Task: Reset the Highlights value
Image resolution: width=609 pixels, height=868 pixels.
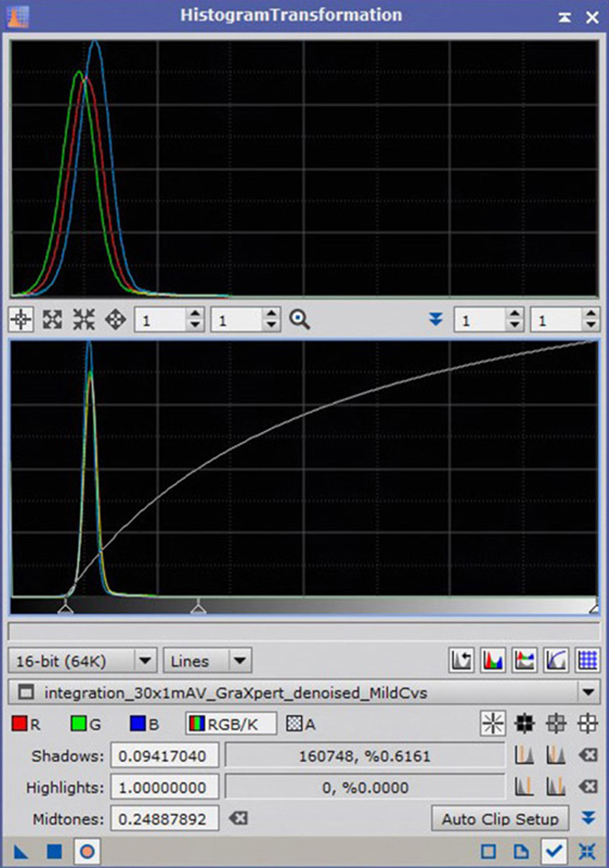Action: click(x=587, y=787)
